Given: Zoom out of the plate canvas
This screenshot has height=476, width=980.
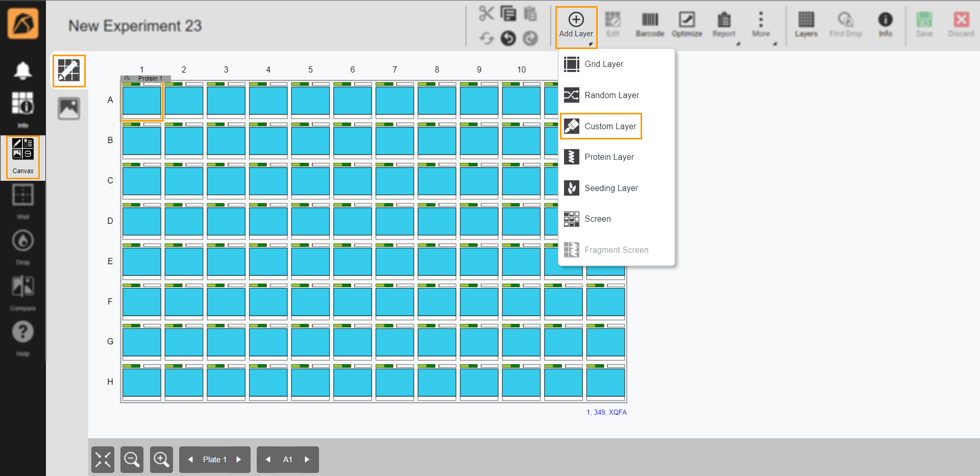Looking at the screenshot, I should click(x=132, y=460).
